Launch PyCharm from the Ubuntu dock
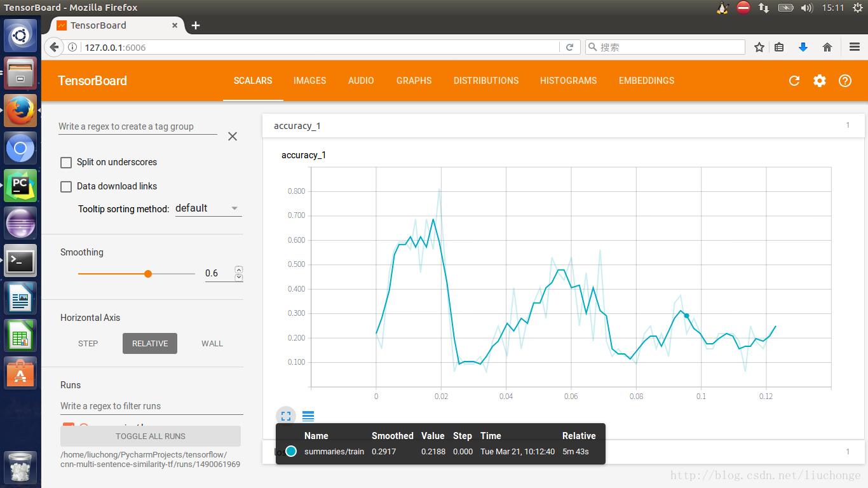868x488 pixels. [x=20, y=186]
